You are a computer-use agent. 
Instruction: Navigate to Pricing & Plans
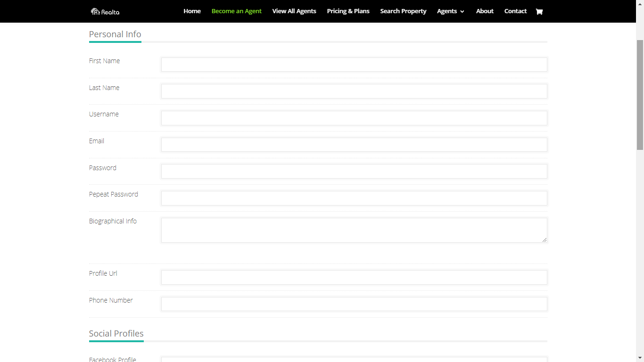click(x=348, y=11)
